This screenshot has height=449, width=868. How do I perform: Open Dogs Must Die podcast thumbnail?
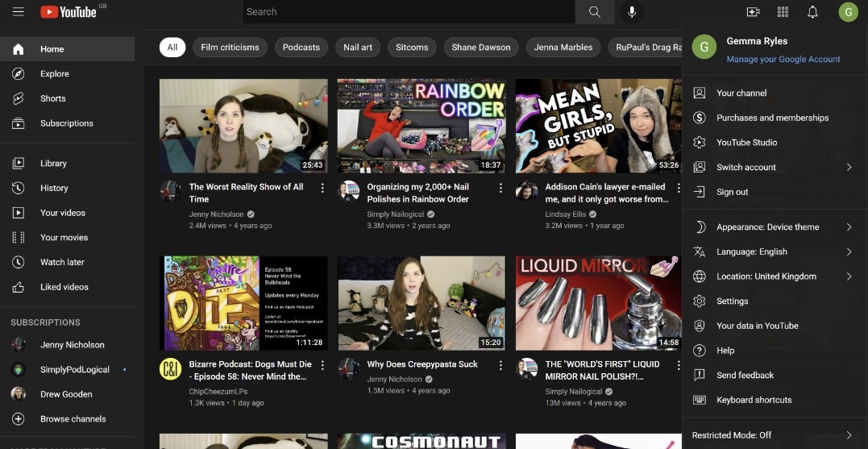(243, 303)
